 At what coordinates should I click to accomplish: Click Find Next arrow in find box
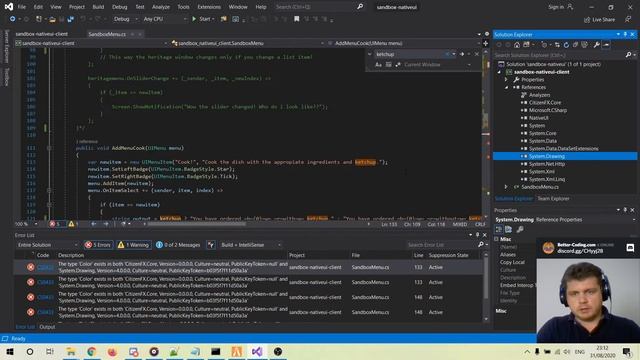point(462,54)
